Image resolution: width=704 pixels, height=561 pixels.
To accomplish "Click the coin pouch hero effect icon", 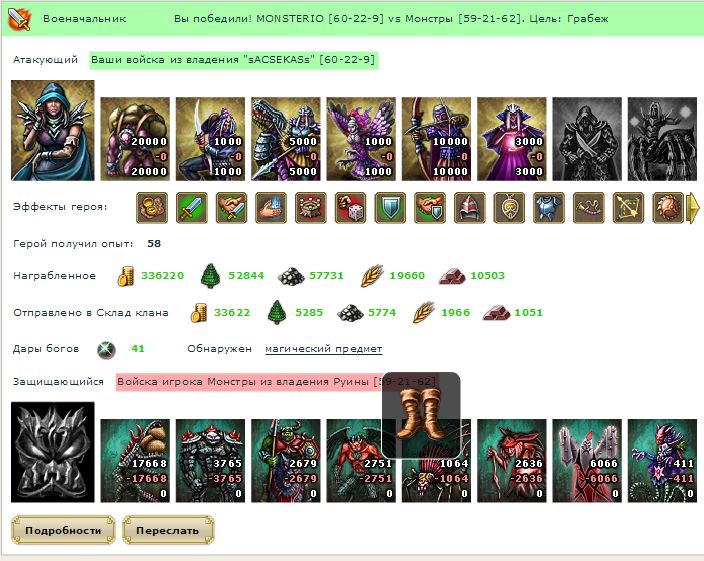I will click(152, 207).
